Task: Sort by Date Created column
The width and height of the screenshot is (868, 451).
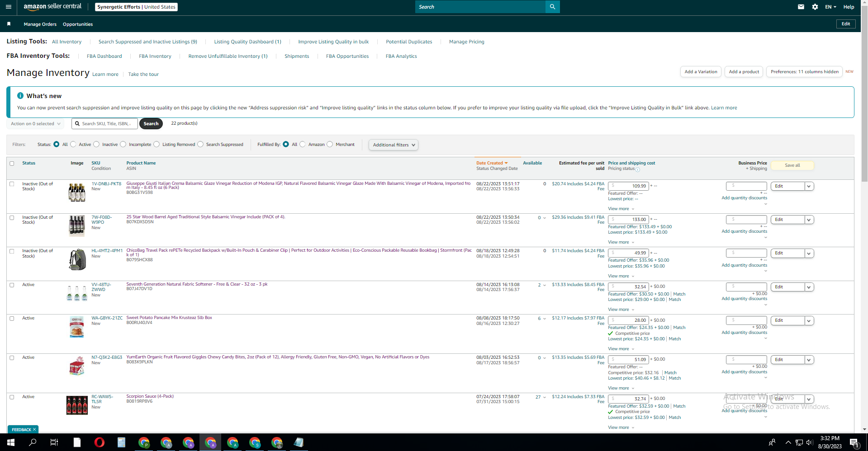Action: point(492,163)
